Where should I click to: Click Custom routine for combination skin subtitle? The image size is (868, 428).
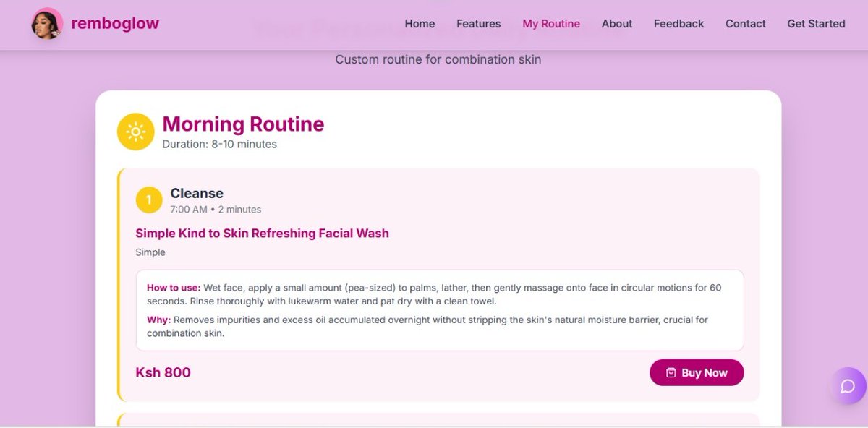coord(438,59)
